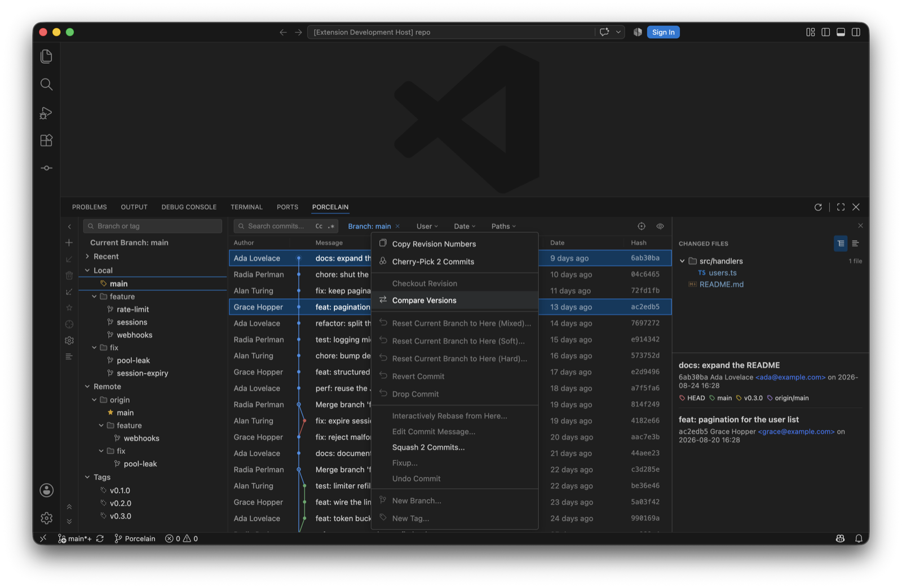Screen dimensions: 902x588
Task: Click main*+ branch in status bar
Action: click(75, 538)
